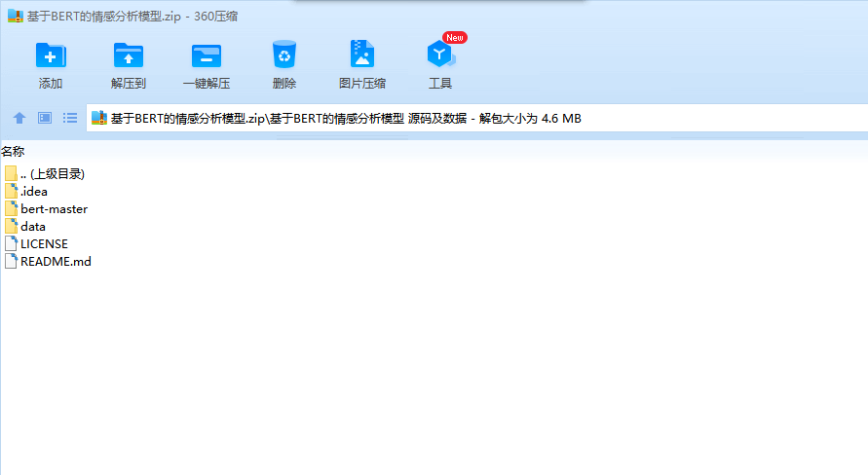This screenshot has height=475, width=868.
Task: Click the 添加 (Add) toolbar icon
Action: [51, 55]
